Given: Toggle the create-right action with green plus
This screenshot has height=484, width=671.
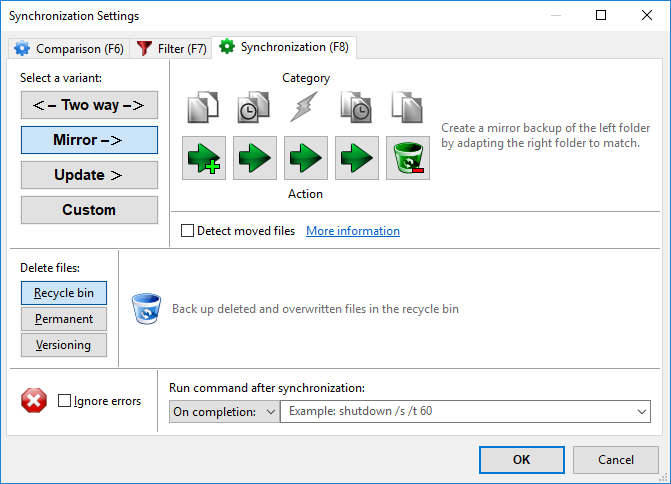Looking at the screenshot, I should (204, 158).
